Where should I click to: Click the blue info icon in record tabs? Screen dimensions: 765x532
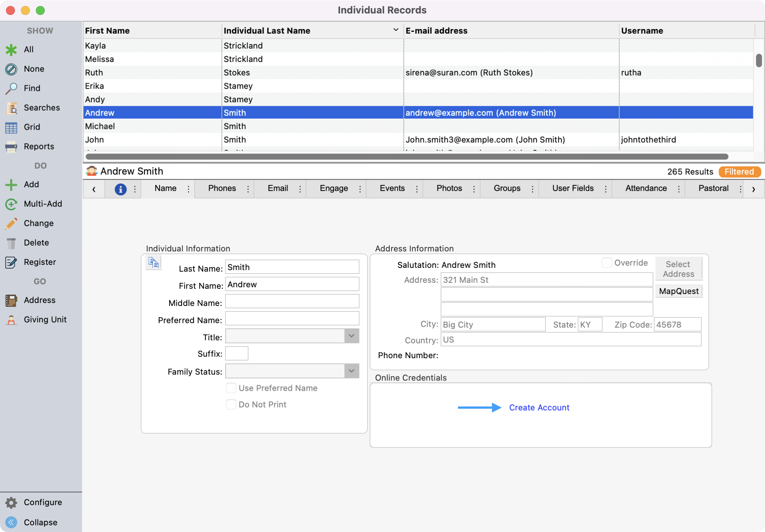click(120, 189)
